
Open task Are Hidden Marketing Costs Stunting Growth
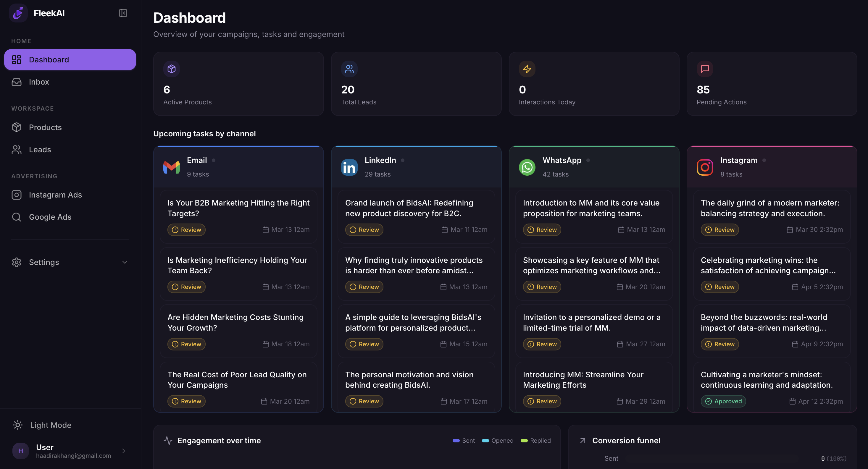(x=238, y=331)
